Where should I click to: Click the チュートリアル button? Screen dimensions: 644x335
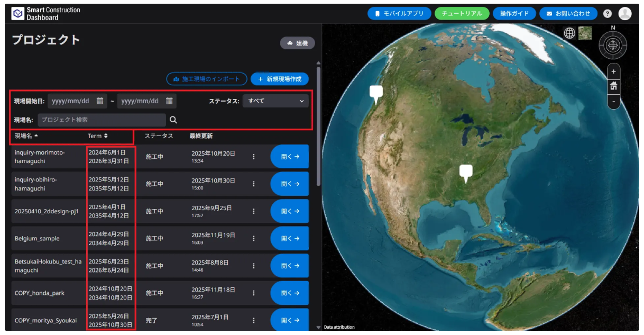(x=462, y=14)
